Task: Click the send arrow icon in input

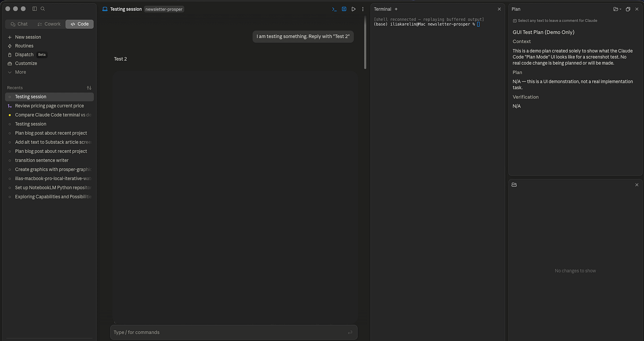Action: click(x=350, y=332)
